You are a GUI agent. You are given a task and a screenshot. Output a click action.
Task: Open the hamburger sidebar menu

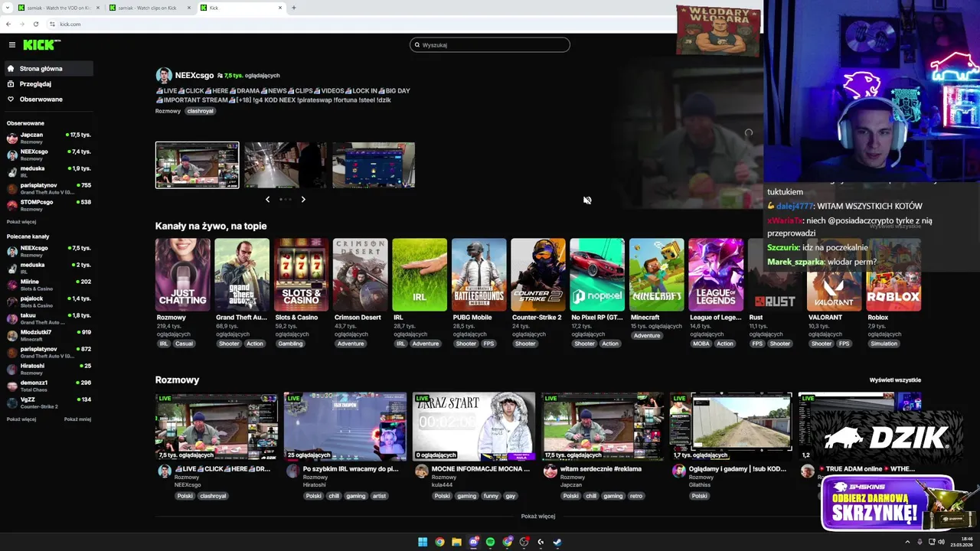pos(11,45)
